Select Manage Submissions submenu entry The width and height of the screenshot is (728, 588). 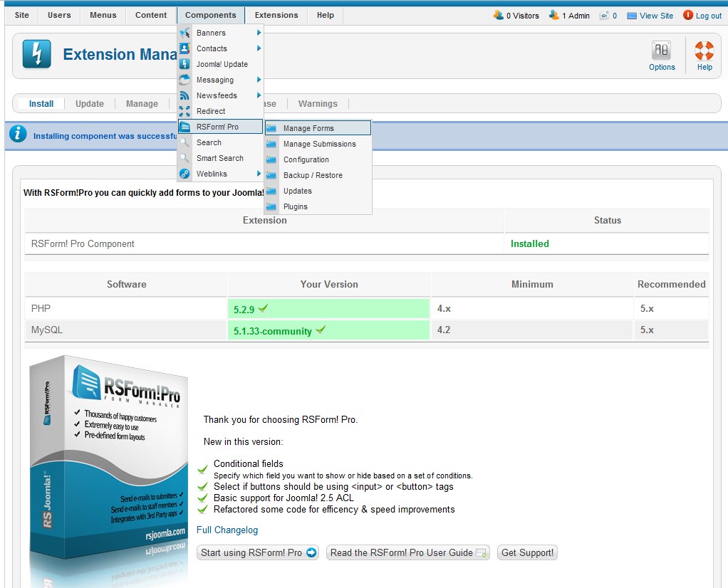coord(318,144)
